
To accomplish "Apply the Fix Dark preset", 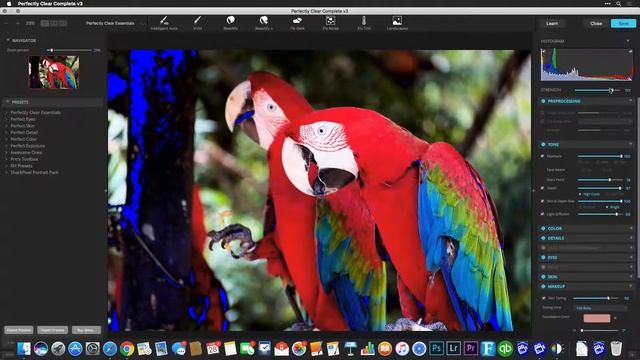I will click(x=297, y=23).
